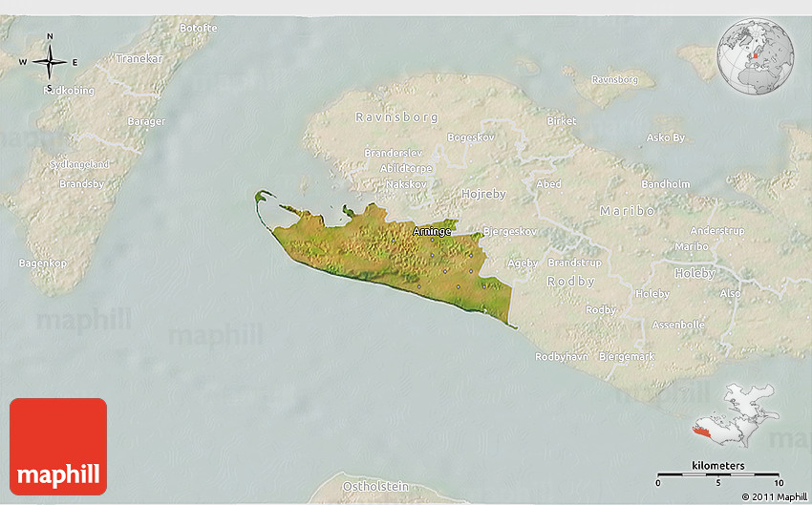Click the 2011 Maphill copyright text

coord(774,496)
